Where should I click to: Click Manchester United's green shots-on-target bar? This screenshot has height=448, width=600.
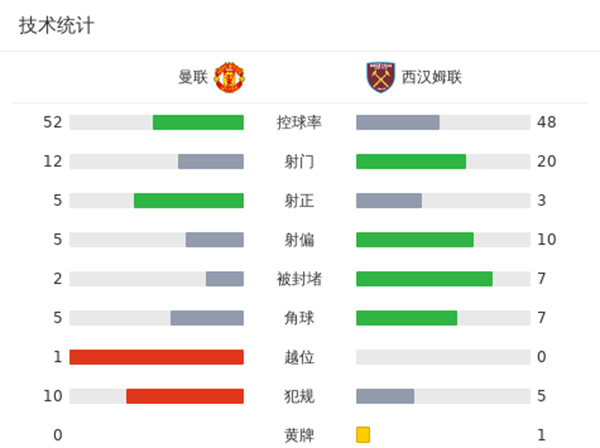189,200
